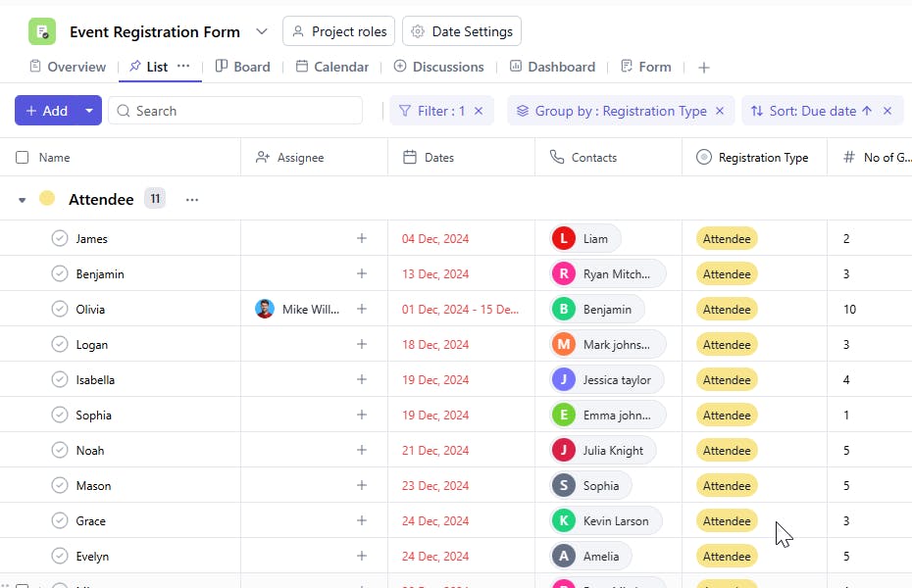This screenshot has height=588, width=912.
Task: Clear the Group by Registration Type chip
Action: coord(720,111)
